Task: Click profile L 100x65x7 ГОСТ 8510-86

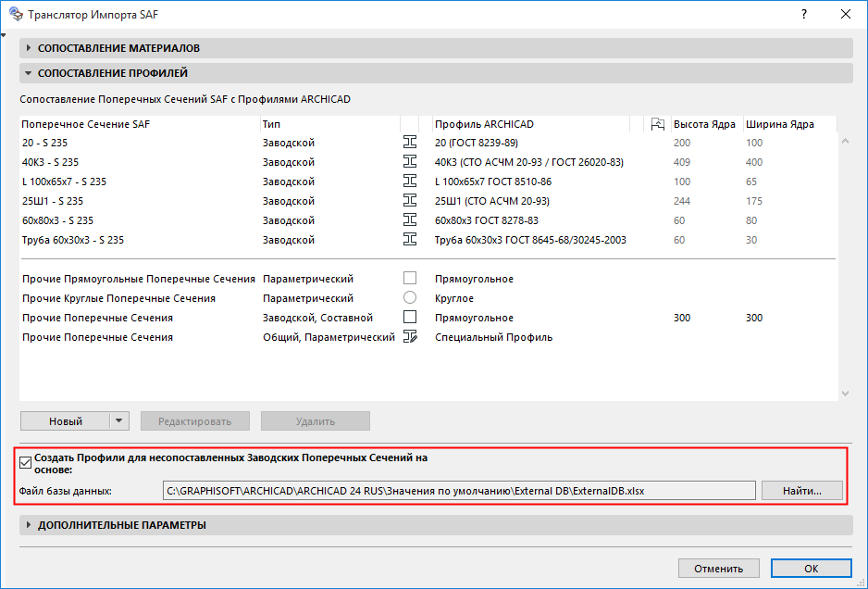Action: 492,182
